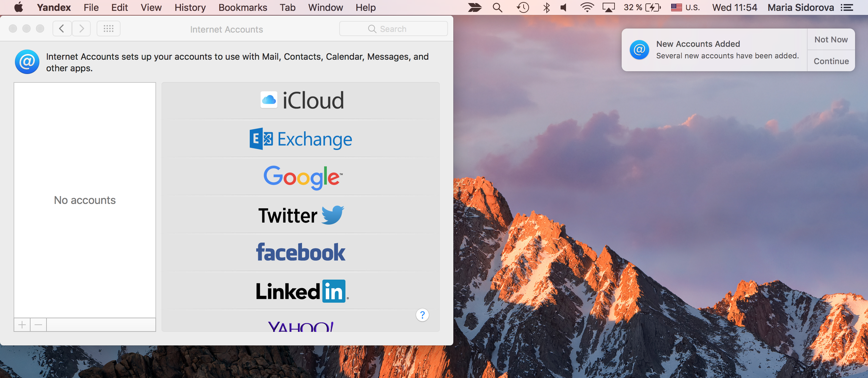Show all preferences grid button

pyautogui.click(x=108, y=29)
